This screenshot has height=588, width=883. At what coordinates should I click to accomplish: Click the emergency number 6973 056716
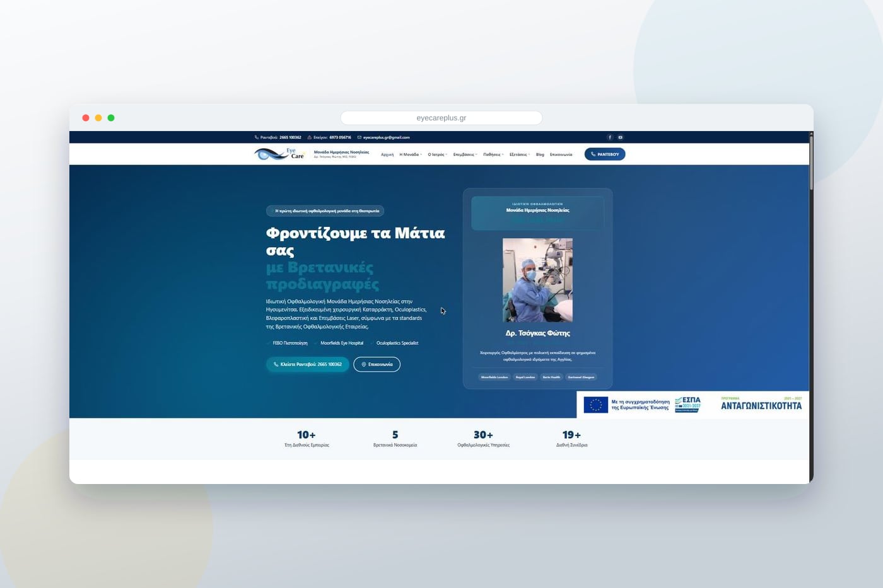click(341, 137)
